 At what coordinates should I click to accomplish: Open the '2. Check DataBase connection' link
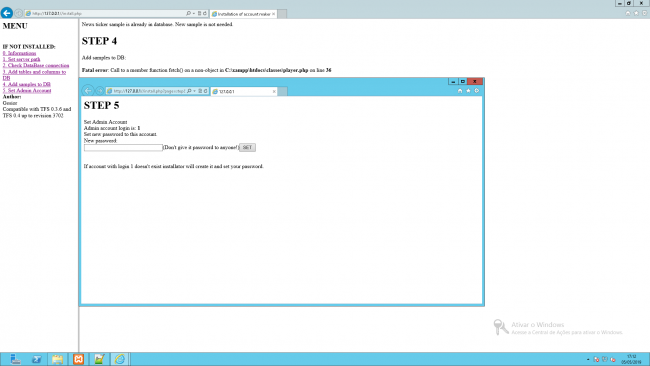(36, 65)
